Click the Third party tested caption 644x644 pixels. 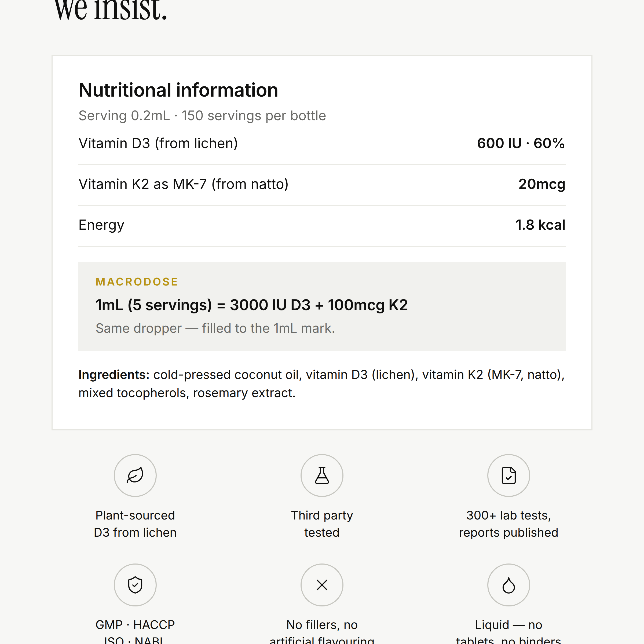pos(322,524)
